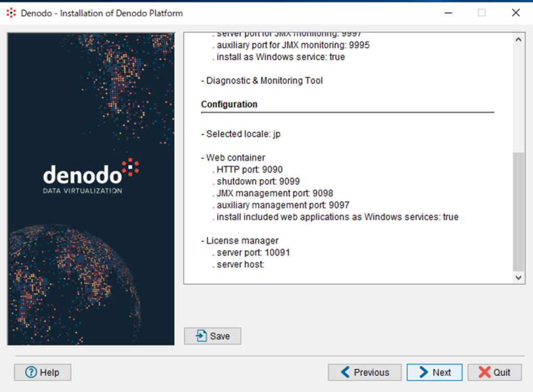Screen dimensions: 533x392
Task: Click the License manager server port line
Action: (x=253, y=253)
